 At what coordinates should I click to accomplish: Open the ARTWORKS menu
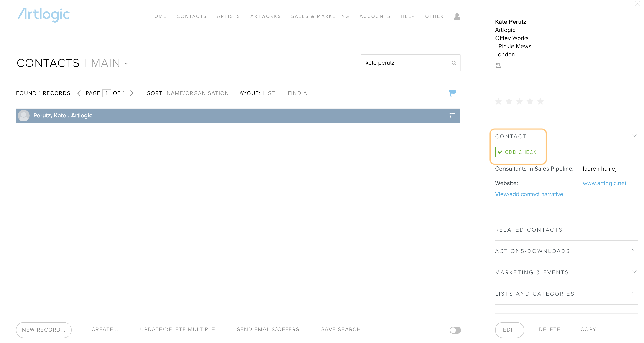click(x=266, y=16)
